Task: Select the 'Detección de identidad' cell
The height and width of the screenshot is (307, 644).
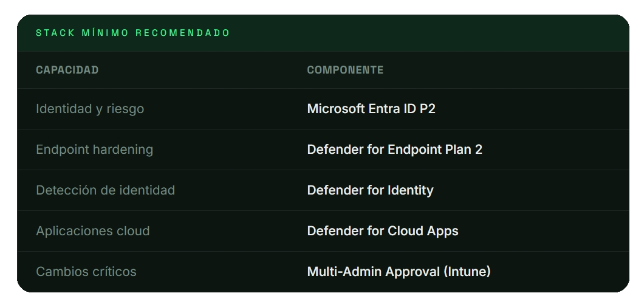Action: (x=105, y=190)
